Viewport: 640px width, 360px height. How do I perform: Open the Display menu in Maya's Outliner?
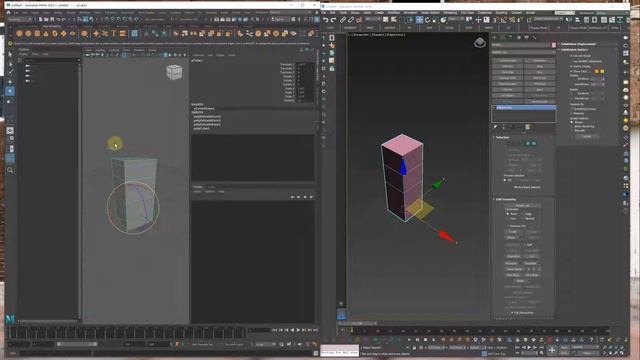tap(23, 54)
